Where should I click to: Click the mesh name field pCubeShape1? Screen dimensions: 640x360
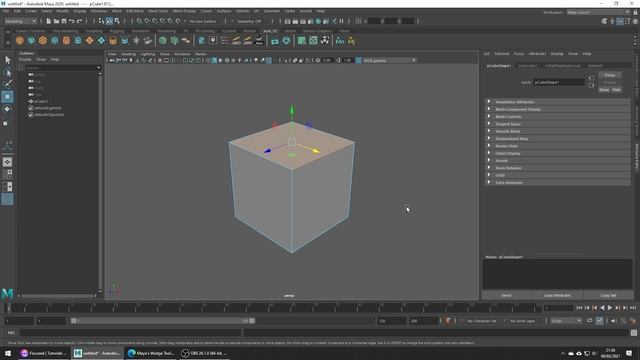pos(559,82)
